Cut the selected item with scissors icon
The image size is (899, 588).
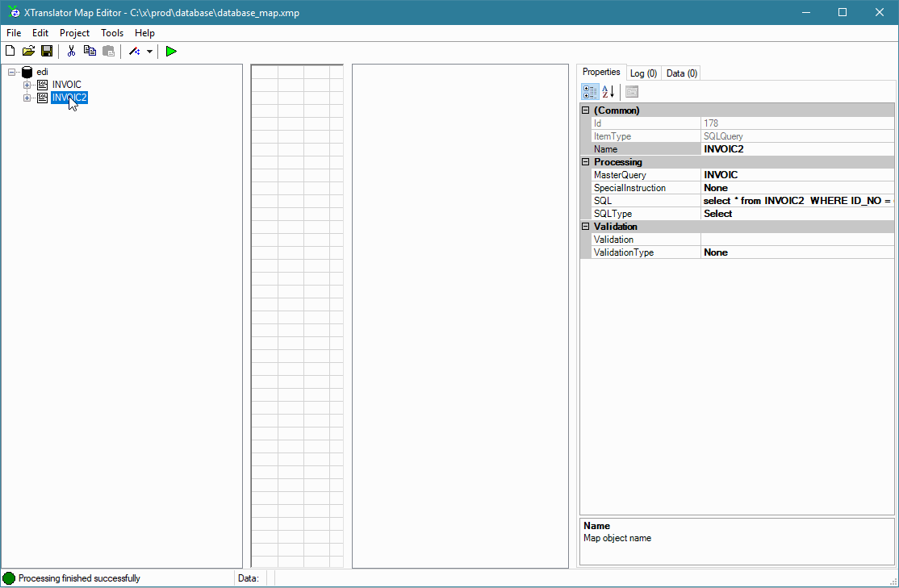71,51
